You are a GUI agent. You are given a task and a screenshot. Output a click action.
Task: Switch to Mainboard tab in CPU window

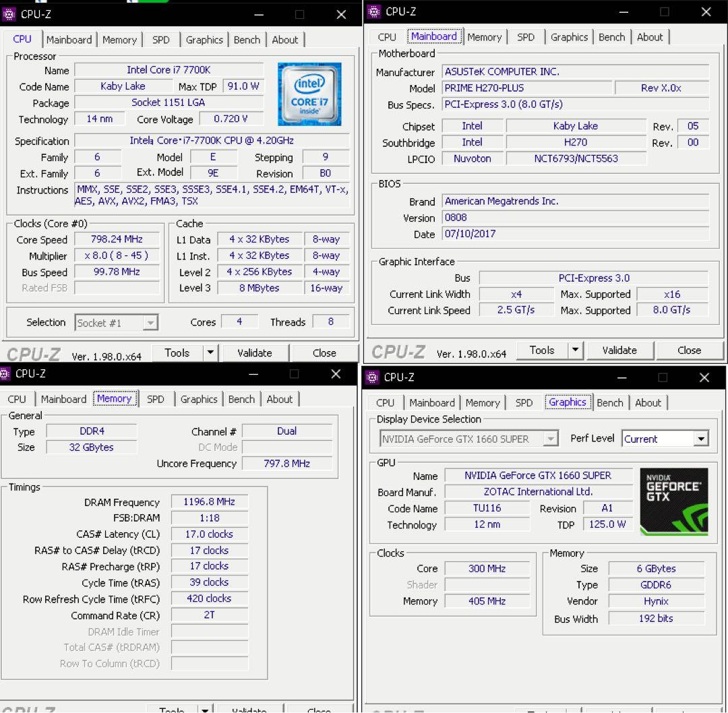click(x=69, y=40)
